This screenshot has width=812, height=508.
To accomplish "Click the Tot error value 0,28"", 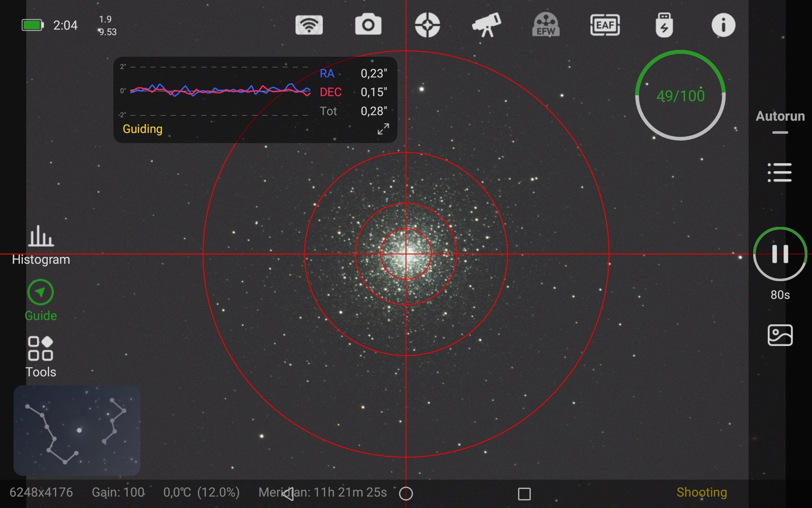I will (374, 111).
